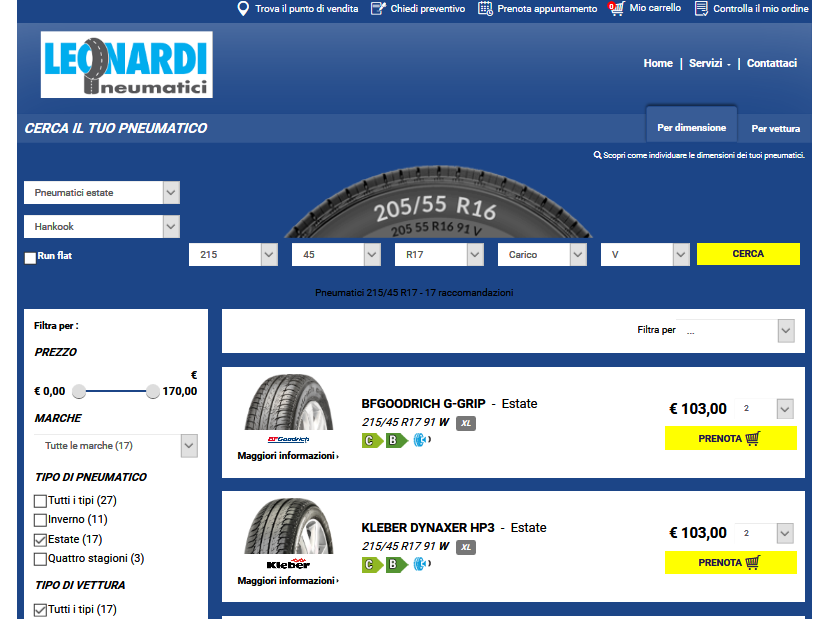This screenshot has height=619, width=829.
Task: Uncheck the Estate (17) filter
Action: point(40,540)
